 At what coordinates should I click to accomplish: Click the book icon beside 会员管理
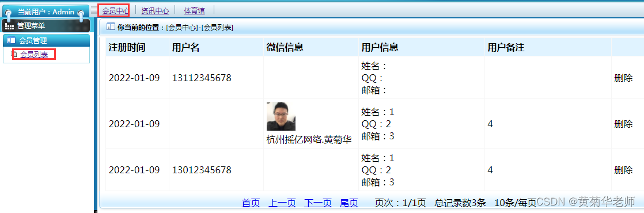pos(12,41)
